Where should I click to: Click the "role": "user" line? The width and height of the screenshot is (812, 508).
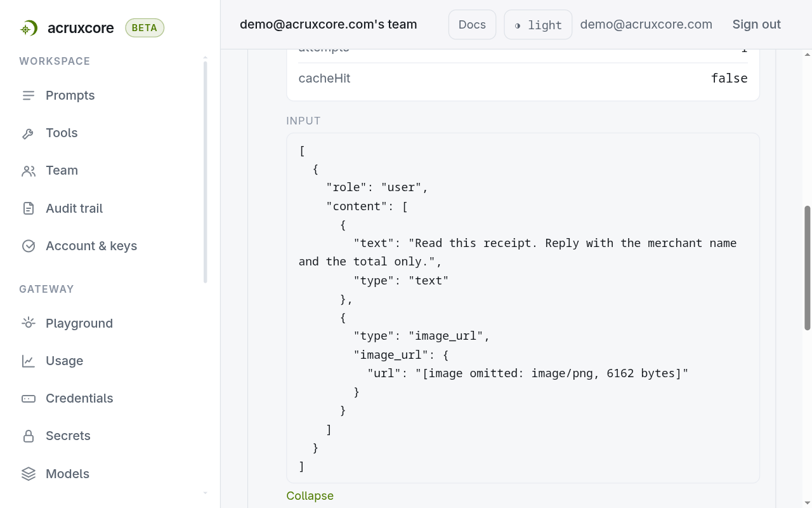coord(377,187)
